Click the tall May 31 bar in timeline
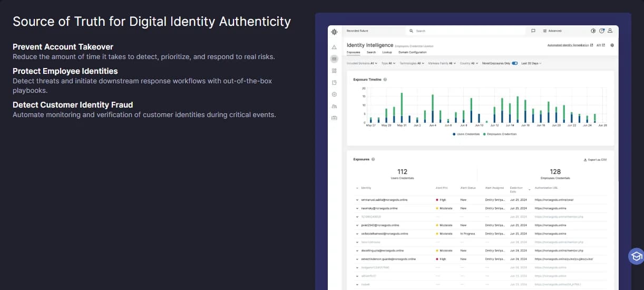The image size is (644, 290). (x=402, y=108)
